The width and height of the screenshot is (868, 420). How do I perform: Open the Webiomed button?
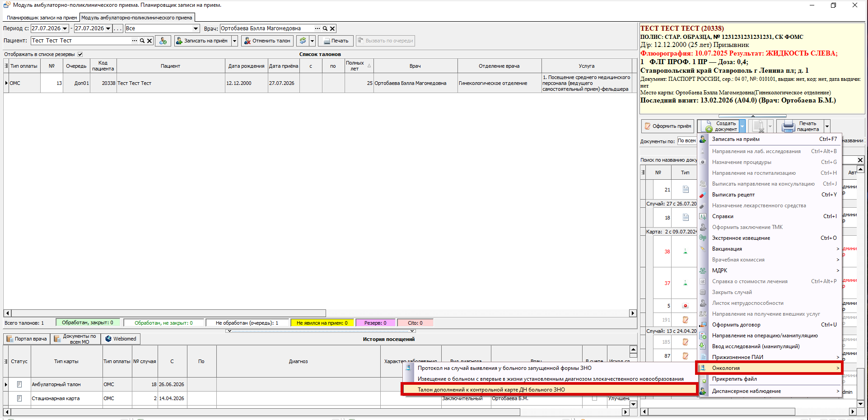pyautogui.click(x=121, y=339)
